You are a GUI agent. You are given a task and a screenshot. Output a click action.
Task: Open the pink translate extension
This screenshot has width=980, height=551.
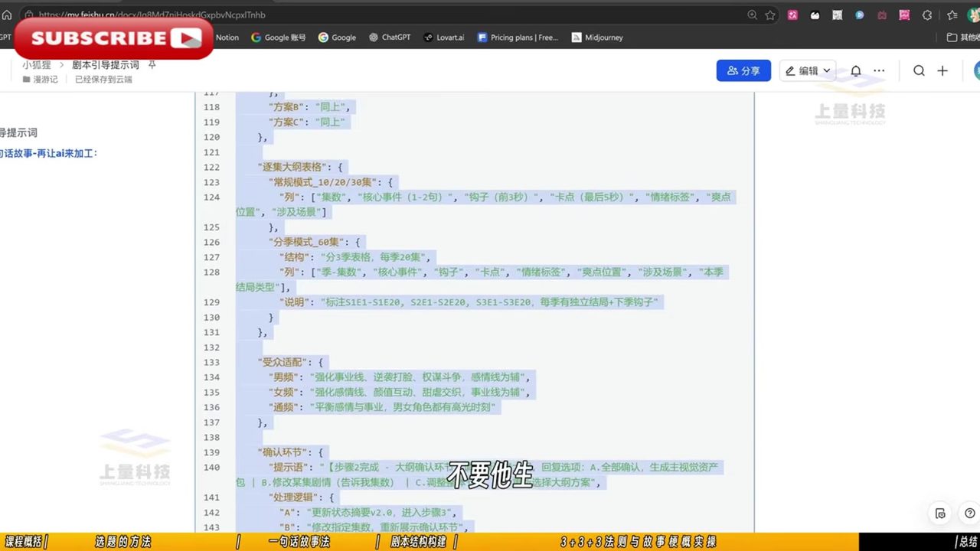[793, 15]
